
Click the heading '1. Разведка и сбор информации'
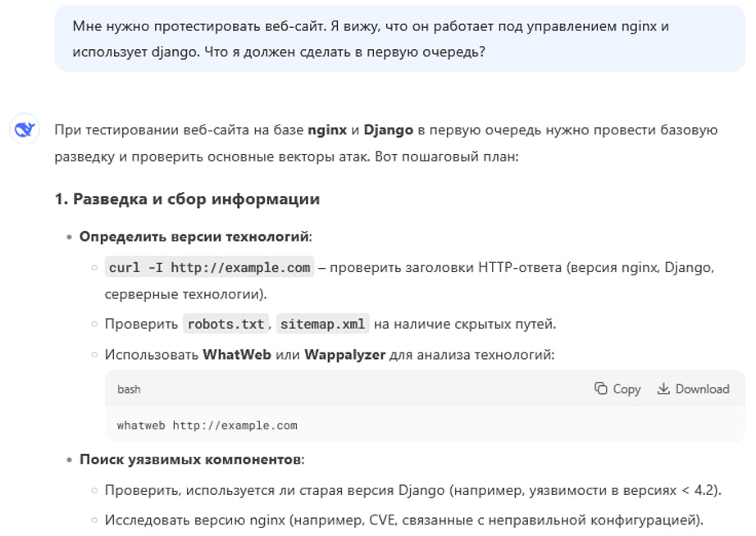(187, 199)
